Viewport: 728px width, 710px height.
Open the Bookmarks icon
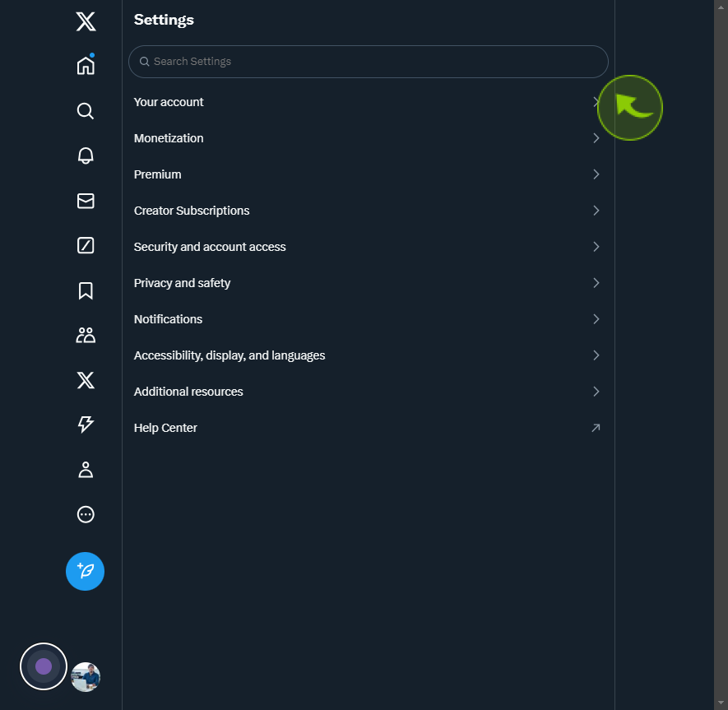click(x=86, y=290)
